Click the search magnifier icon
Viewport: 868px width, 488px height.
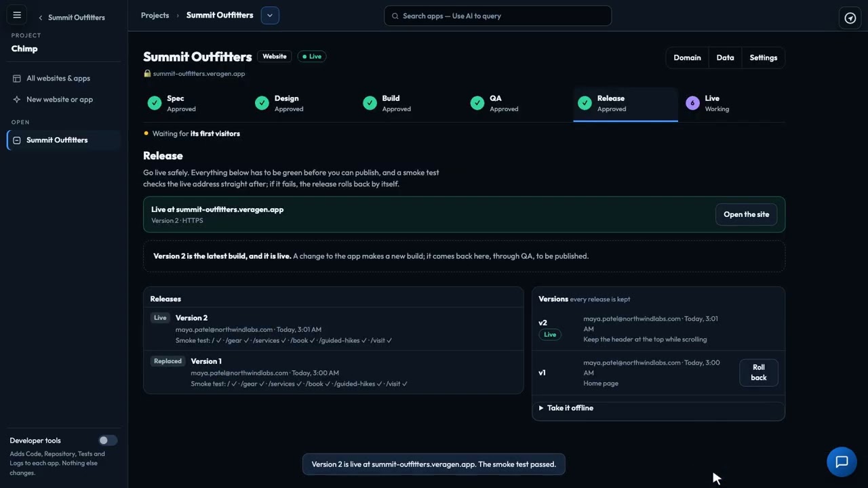[x=395, y=16]
